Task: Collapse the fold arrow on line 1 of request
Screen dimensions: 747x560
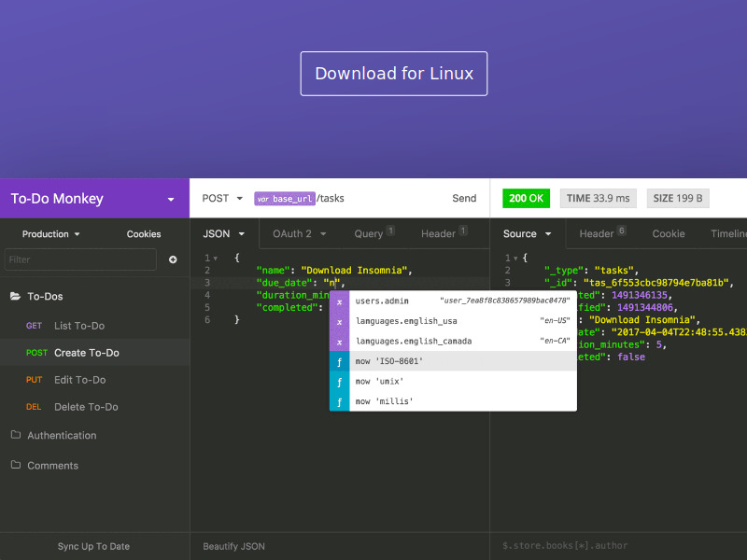Action: (216, 258)
